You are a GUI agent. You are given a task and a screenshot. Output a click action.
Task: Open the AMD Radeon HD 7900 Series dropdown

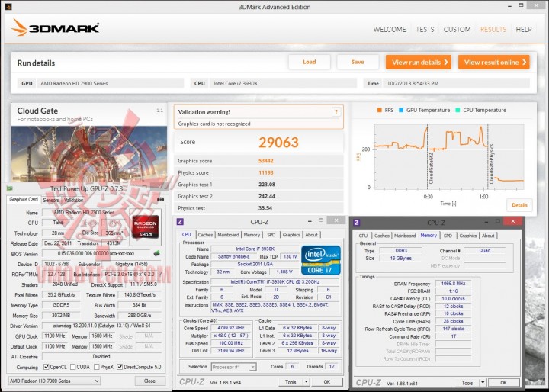click(54, 381)
